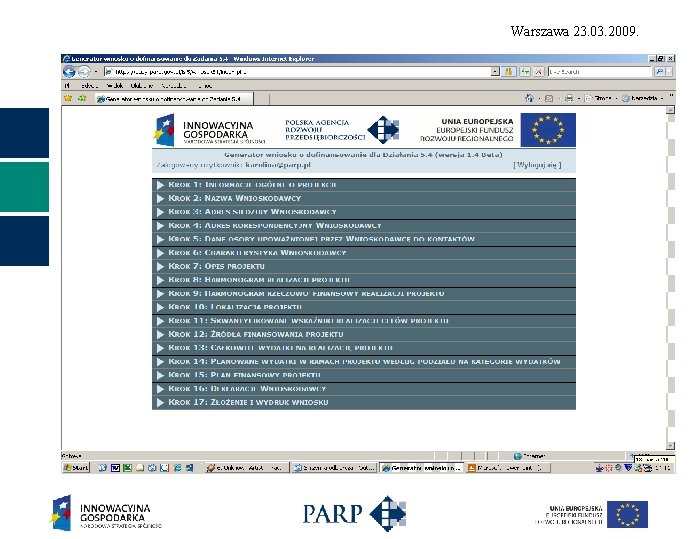Expand Krok 17 Złożenie i wydruk wniosku
The width and height of the screenshot is (700, 539).
click(363, 402)
